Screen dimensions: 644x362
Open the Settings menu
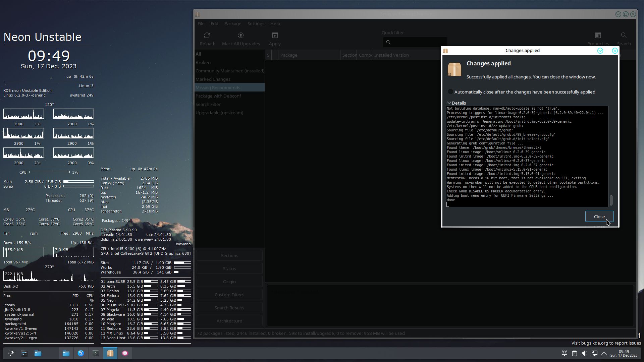(x=256, y=23)
